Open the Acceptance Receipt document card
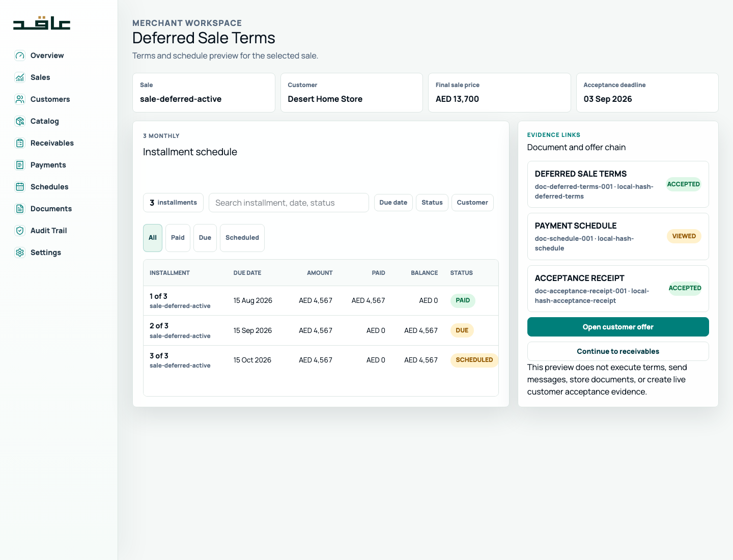 pos(618,289)
